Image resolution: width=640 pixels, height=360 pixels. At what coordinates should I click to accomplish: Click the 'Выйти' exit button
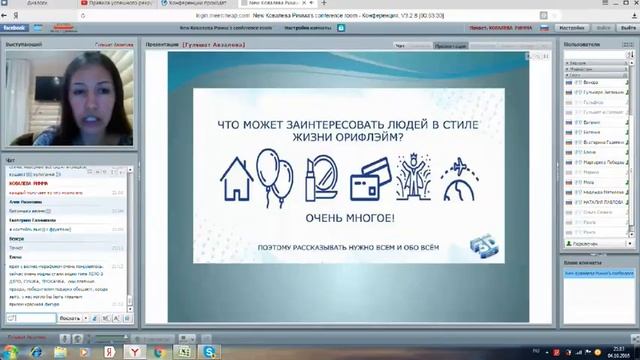(628, 28)
